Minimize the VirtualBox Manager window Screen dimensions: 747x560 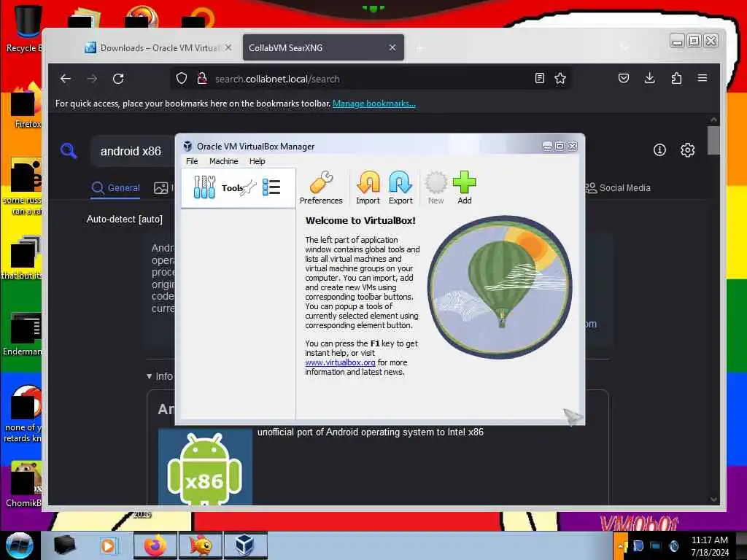pos(547,146)
